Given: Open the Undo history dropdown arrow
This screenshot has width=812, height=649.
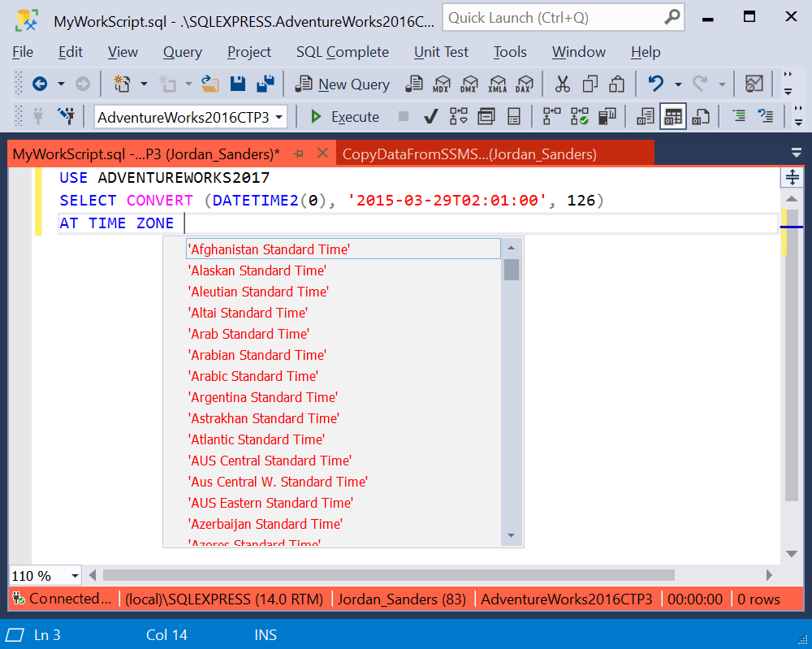Looking at the screenshot, I should coord(678,84).
